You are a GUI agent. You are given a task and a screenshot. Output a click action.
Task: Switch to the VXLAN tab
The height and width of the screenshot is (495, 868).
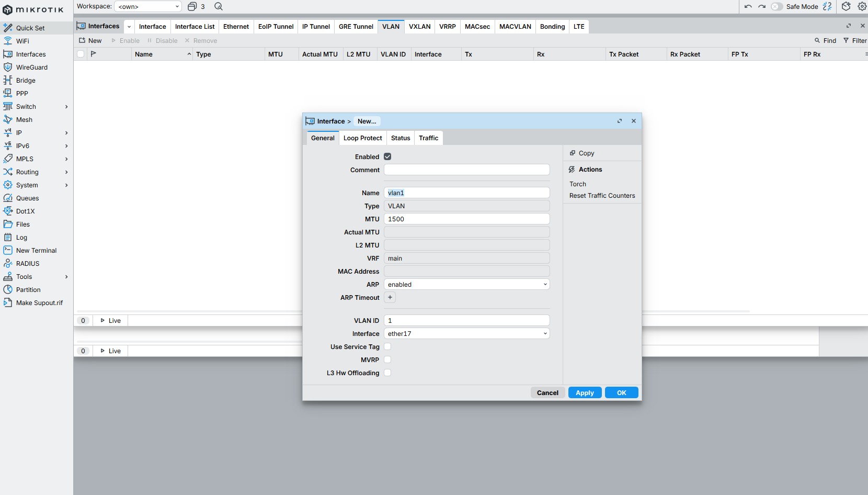419,26
